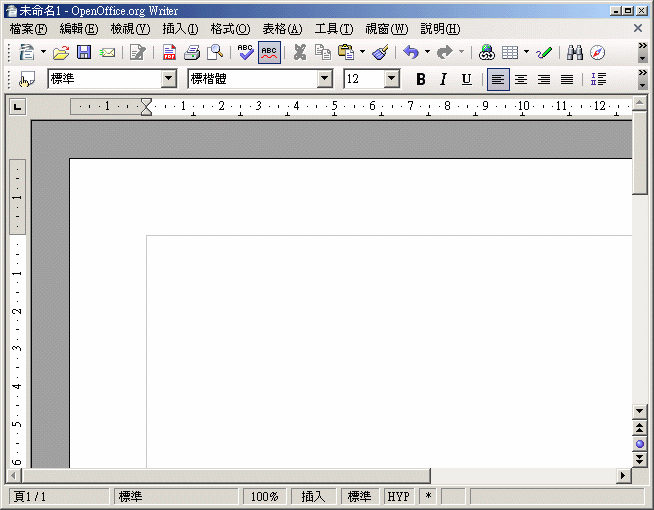Insert a Table with the grid icon

[510, 53]
